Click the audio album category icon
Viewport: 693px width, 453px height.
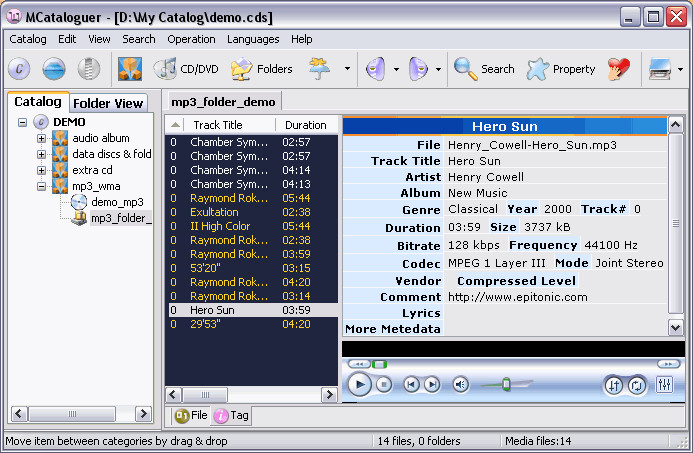pos(60,138)
